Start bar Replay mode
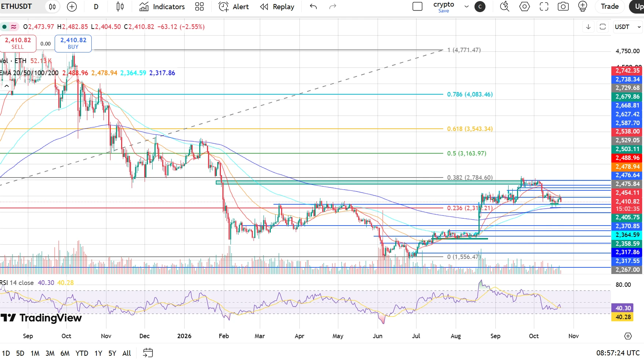Image resolution: width=644 pixels, height=362 pixels. (x=277, y=7)
